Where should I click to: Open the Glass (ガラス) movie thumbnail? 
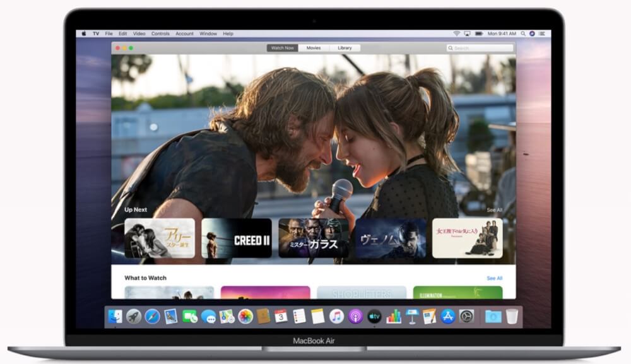point(314,238)
